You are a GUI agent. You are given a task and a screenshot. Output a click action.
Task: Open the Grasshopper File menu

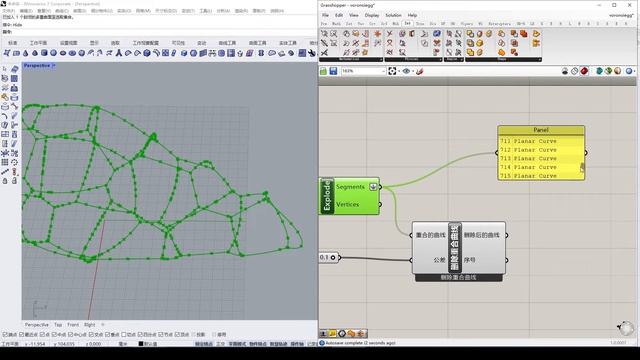[x=325, y=15]
